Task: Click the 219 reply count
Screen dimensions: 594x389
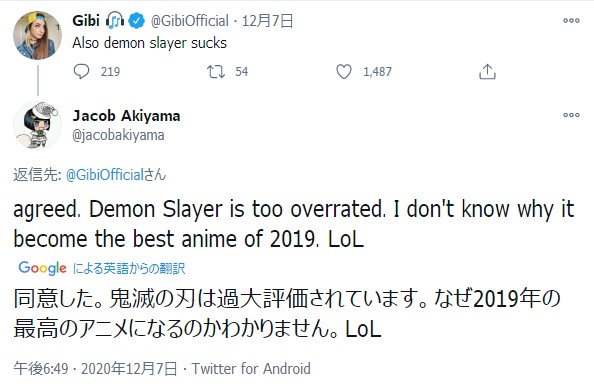Action: (x=110, y=72)
